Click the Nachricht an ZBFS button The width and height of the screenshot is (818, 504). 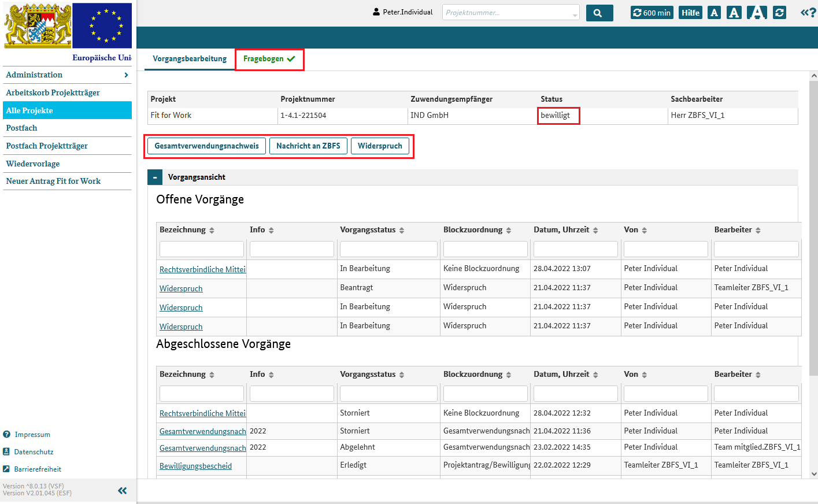pyautogui.click(x=308, y=146)
